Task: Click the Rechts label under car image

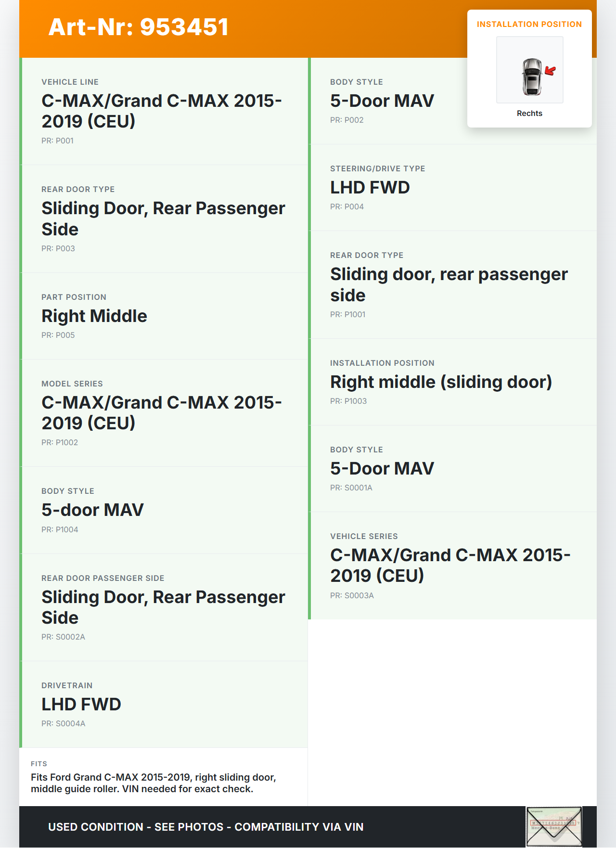Action: coord(529,113)
